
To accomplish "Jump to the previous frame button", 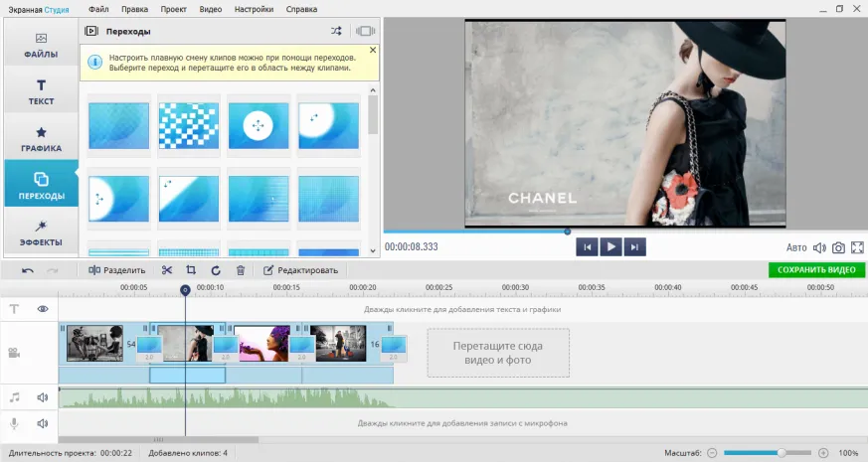I will point(587,247).
